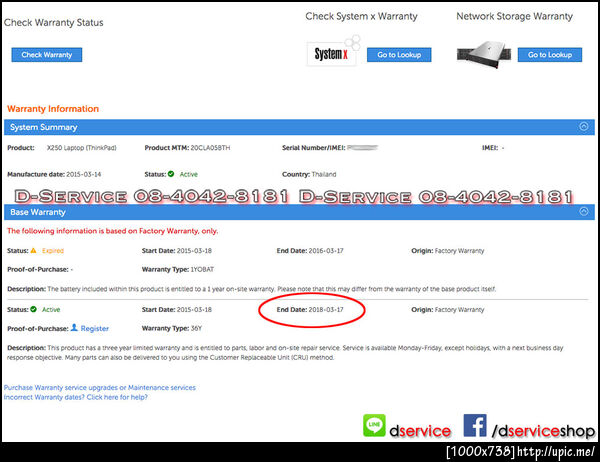600x462 pixels.
Task: Select the Country value Thailand
Action: (x=324, y=174)
